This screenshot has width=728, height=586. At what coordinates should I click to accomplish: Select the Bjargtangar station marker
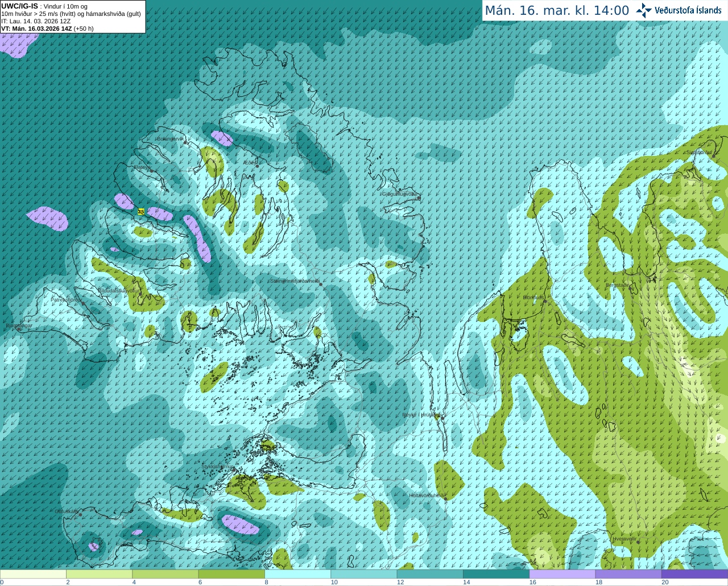click(18, 329)
